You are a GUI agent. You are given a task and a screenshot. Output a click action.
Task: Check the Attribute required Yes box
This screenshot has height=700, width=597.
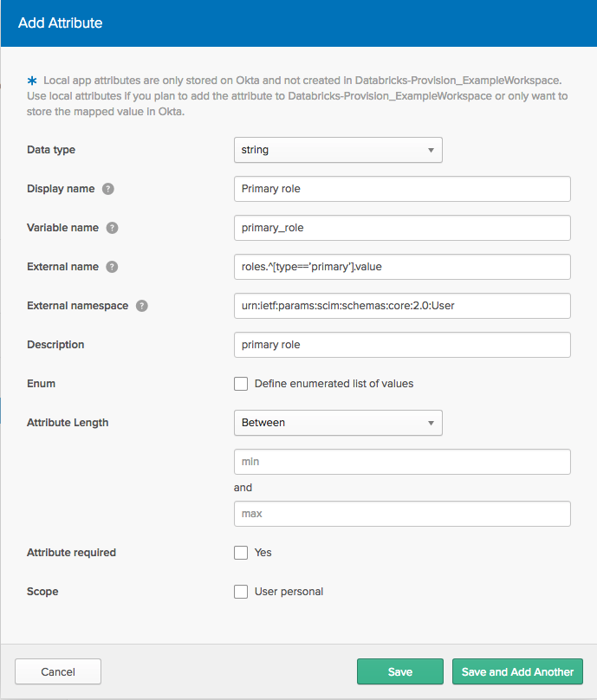click(241, 553)
